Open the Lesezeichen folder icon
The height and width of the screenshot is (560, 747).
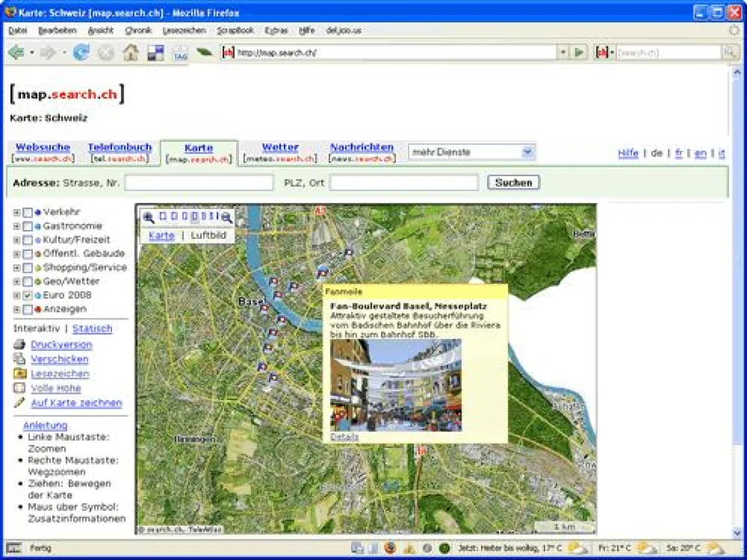pyautogui.click(x=19, y=374)
